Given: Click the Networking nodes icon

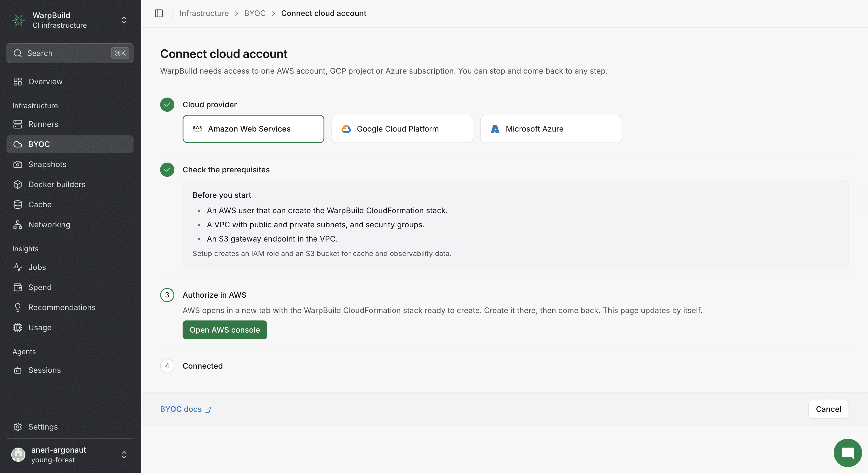Looking at the screenshot, I should click(17, 225).
